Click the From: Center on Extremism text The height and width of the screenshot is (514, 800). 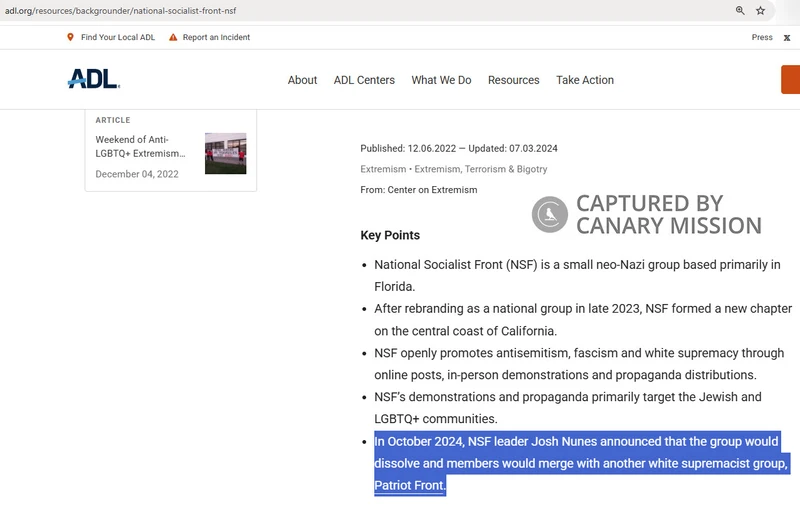[x=419, y=190]
